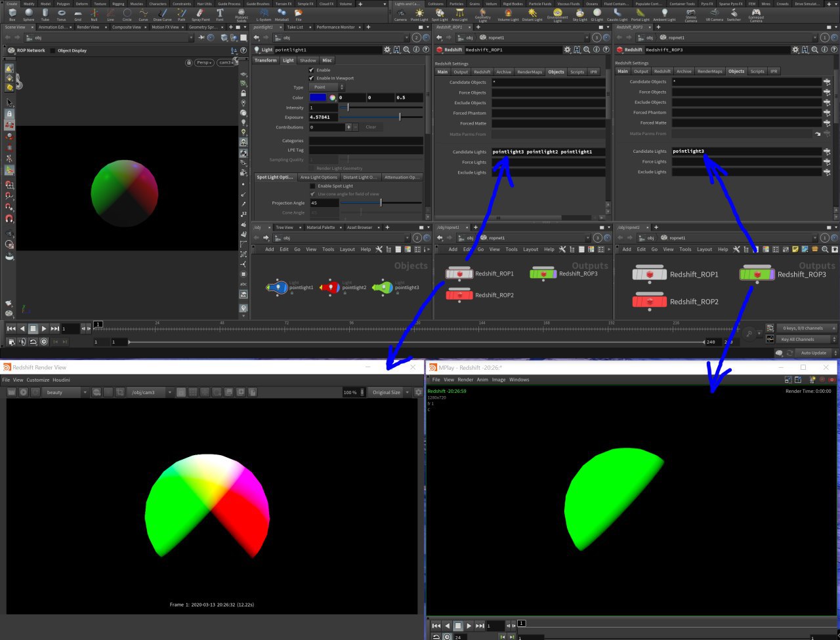
Task: Select the L-System shelf tool
Action: point(264,14)
